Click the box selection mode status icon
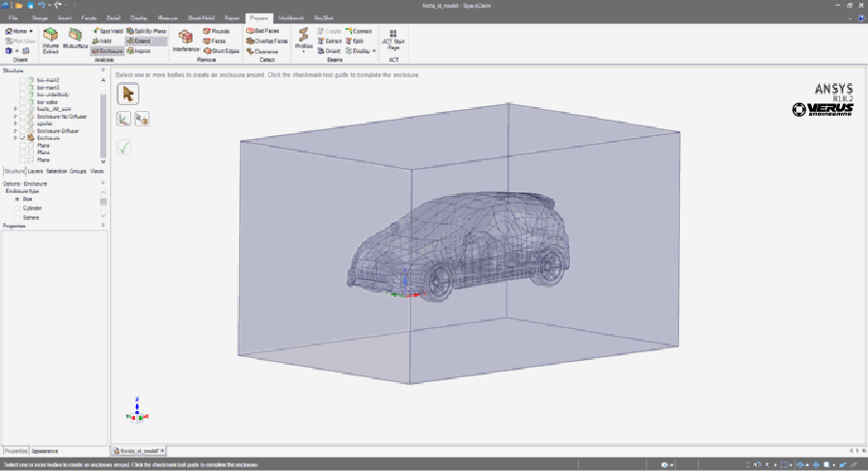Image resolution: width=868 pixels, height=471 pixels. point(784,465)
